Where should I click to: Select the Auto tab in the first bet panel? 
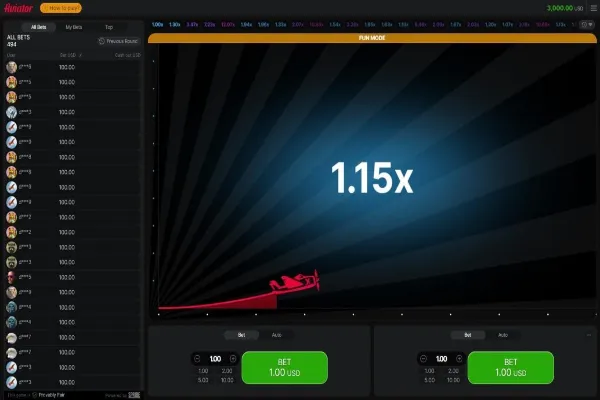(277, 335)
